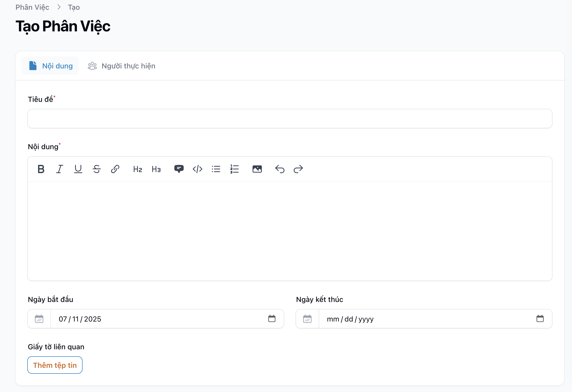Insert a blockquote

click(x=179, y=169)
